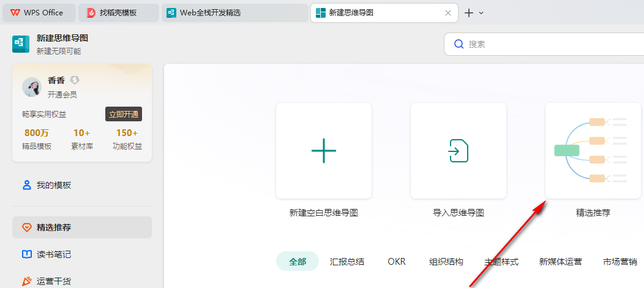Close the 新建思维导图 tab
The height and width of the screenshot is (288, 644).
point(448,13)
